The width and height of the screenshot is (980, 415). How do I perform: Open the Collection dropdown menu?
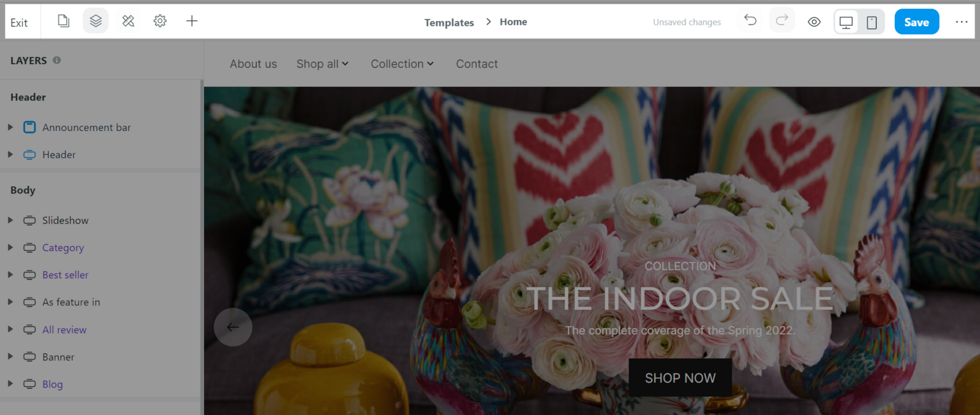pyautogui.click(x=402, y=64)
